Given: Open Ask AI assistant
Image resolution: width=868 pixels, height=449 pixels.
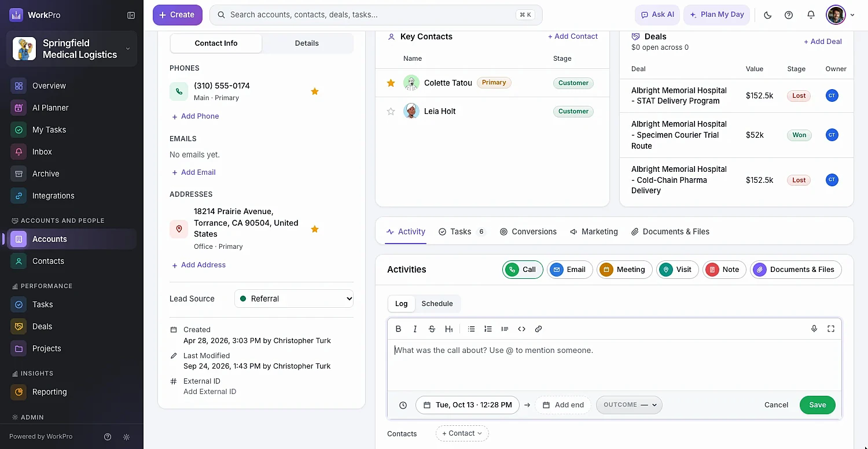Looking at the screenshot, I should 657,15.
